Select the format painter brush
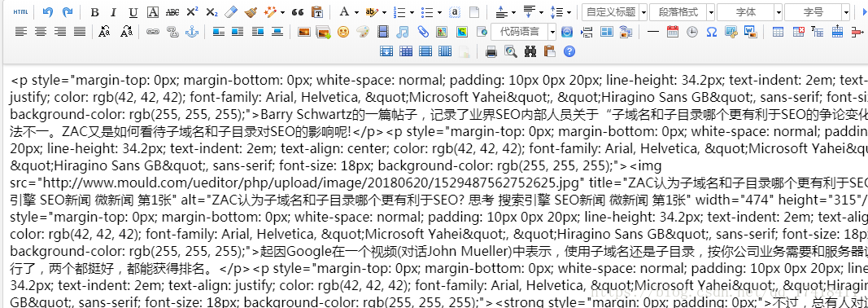The height and width of the screenshot is (308, 868). [x=251, y=12]
